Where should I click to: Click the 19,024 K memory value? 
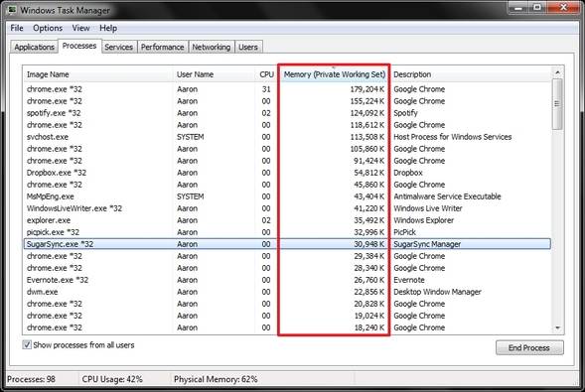[369, 316]
